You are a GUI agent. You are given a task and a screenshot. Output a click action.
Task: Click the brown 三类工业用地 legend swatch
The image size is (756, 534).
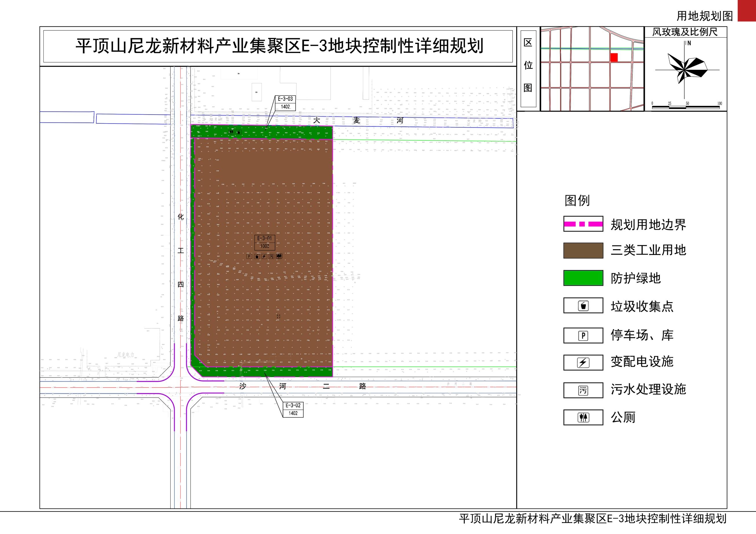(583, 250)
